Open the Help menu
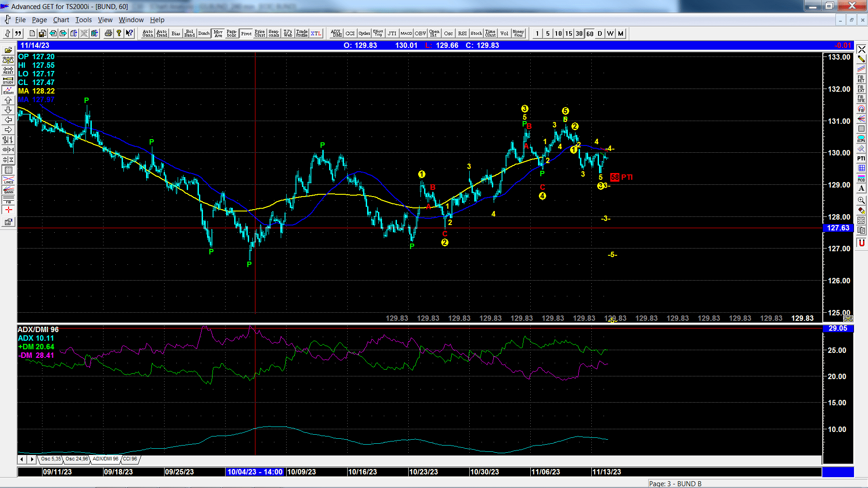The image size is (868, 488). point(157,20)
